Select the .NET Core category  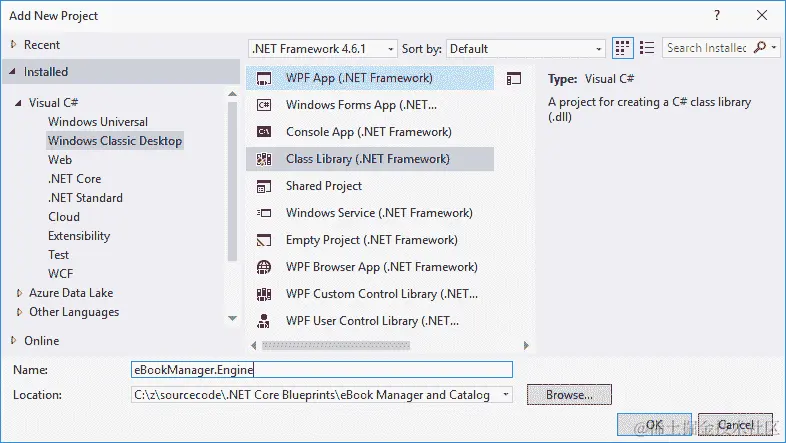click(x=75, y=179)
